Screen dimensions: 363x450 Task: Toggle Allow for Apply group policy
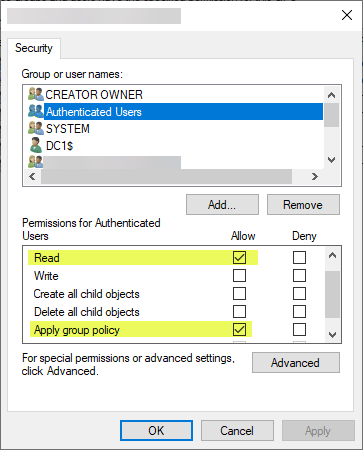tap(239, 330)
